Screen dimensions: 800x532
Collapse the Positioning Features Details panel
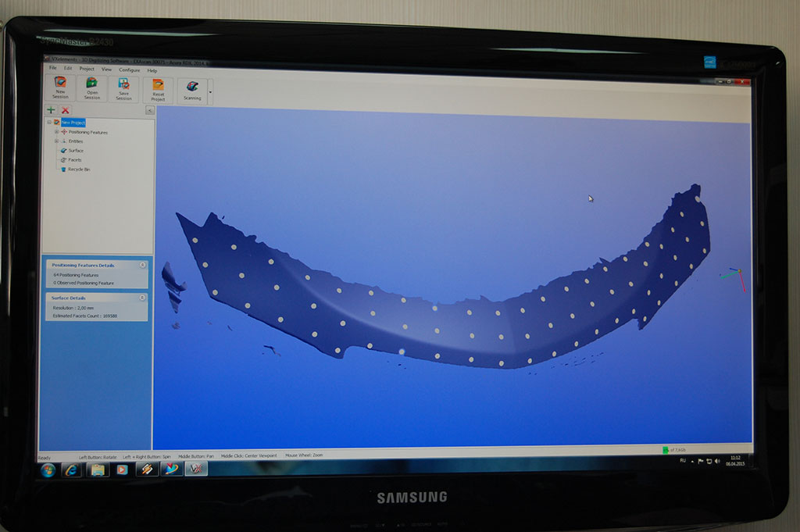[142, 266]
